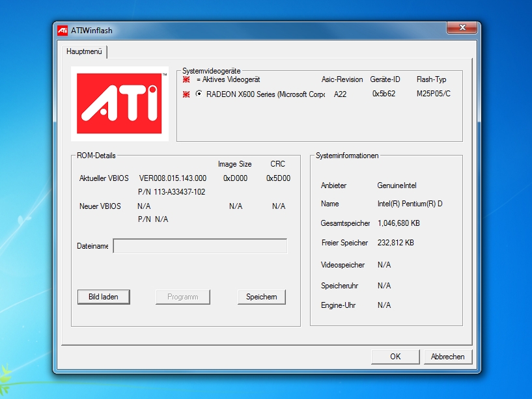Click the Geräte-ID value 0x5b62
The height and width of the screenshot is (399, 532).
pyautogui.click(x=384, y=94)
